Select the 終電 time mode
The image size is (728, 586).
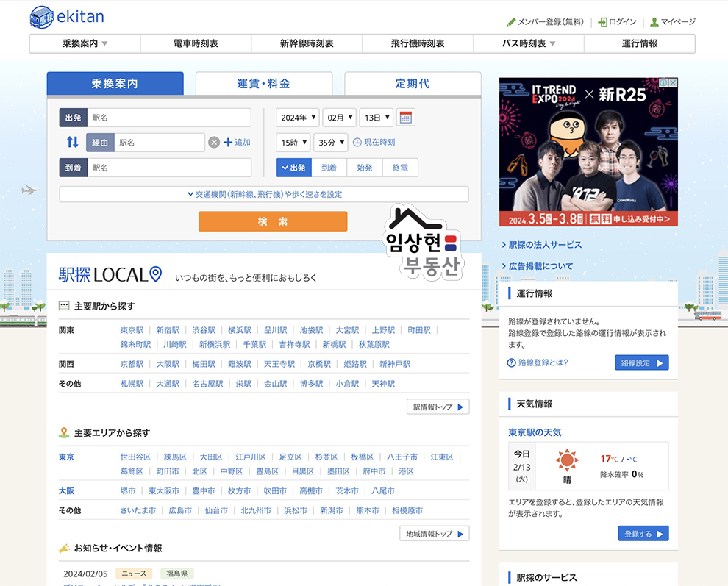pyautogui.click(x=400, y=168)
